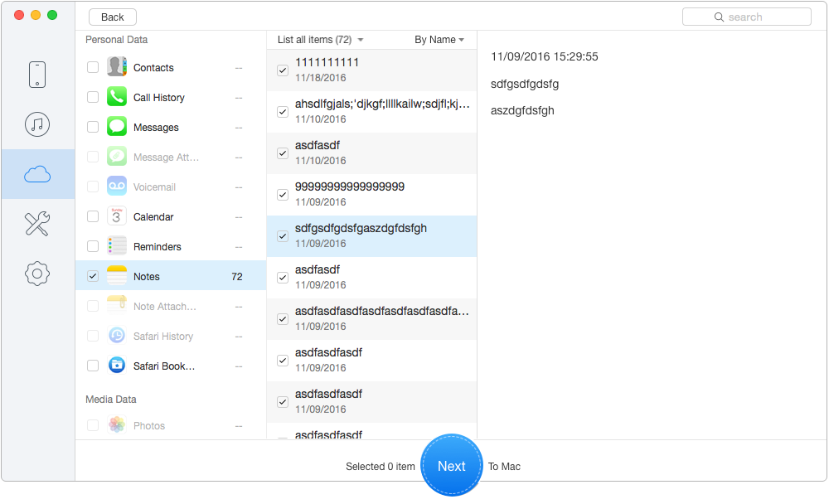Screen dimensions: 829x504
Task: Click the Photos flower icon
Action: pyautogui.click(x=117, y=424)
